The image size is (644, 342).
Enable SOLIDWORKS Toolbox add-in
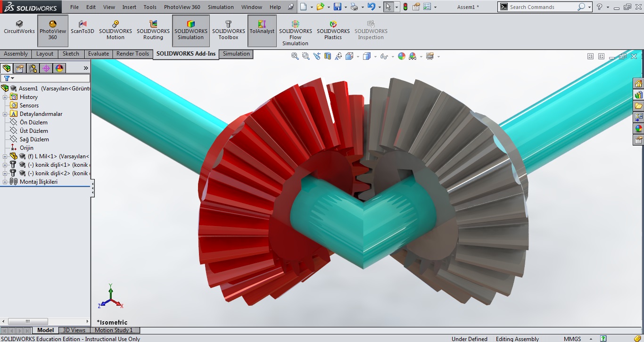point(229,31)
